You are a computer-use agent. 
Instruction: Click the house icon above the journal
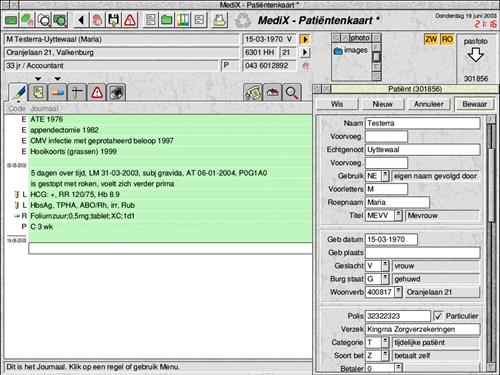click(272, 92)
